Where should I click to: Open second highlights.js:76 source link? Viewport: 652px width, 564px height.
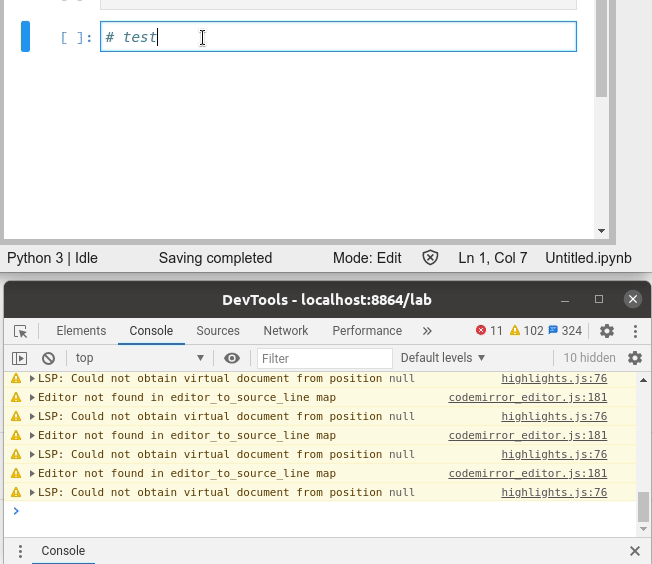(554, 416)
